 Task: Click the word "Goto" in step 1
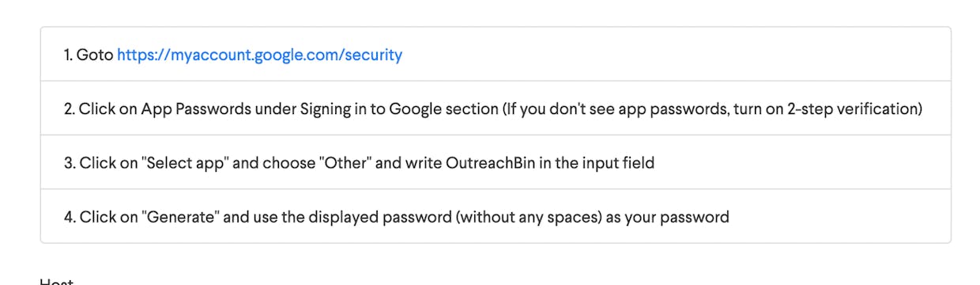pos(95,55)
